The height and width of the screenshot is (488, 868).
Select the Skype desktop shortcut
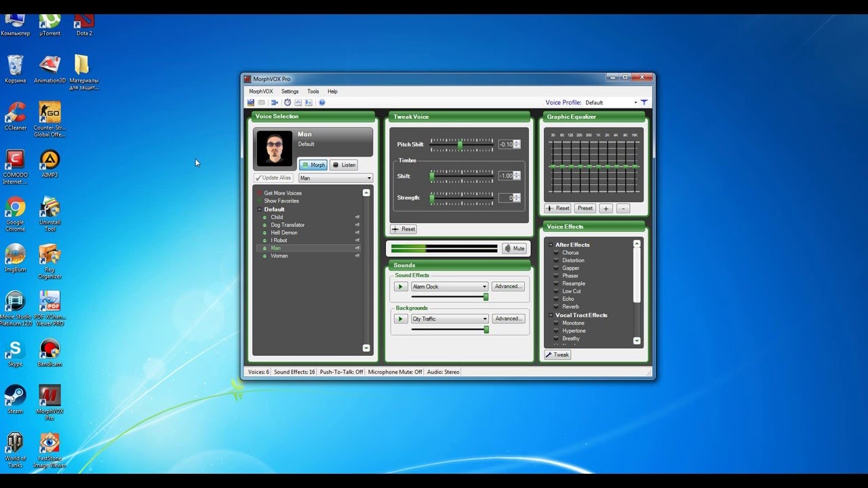tap(16, 352)
